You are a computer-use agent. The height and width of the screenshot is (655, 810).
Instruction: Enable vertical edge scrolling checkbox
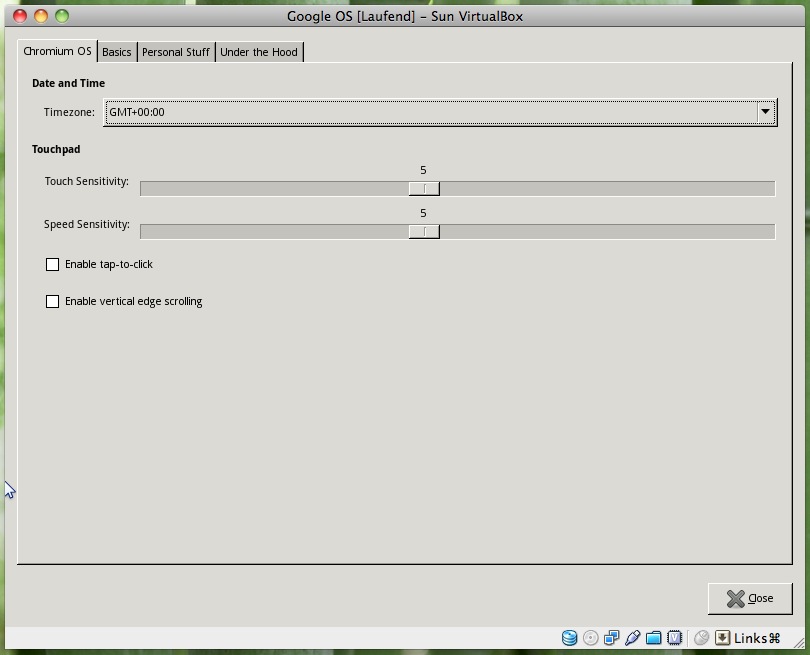53,301
